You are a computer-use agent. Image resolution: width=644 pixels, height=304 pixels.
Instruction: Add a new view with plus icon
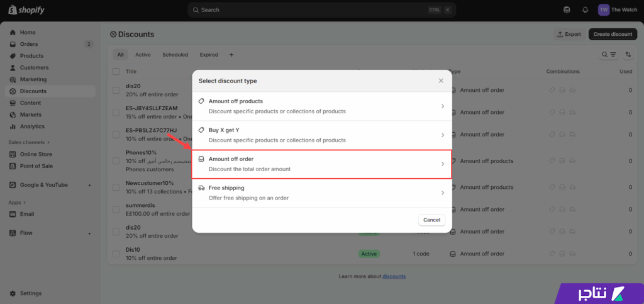[x=231, y=55]
